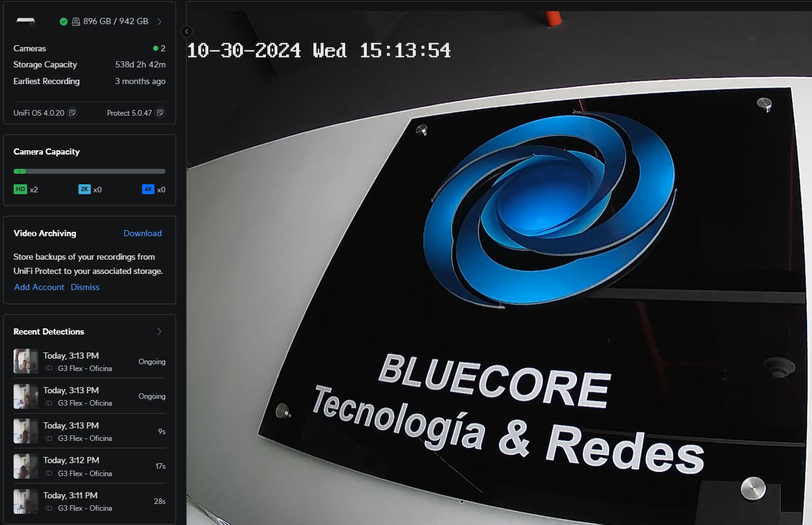Image resolution: width=812 pixels, height=525 pixels.
Task: Click the 896 GB / 942 GB storage text
Action: click(x=116, y=22)
